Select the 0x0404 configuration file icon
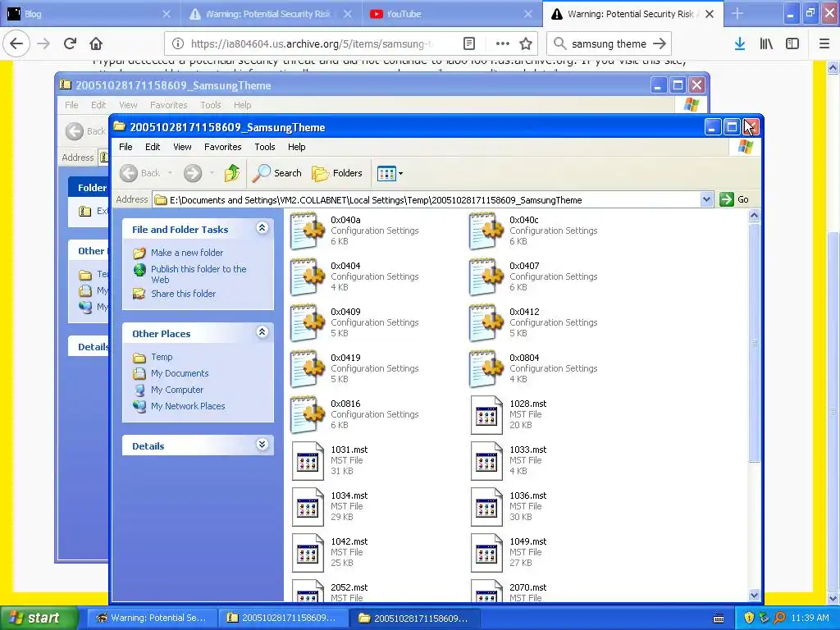840x630 pixels. point(308,277)
